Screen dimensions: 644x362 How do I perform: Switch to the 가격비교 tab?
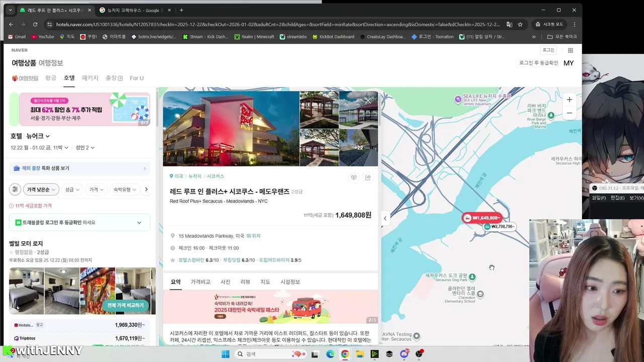[200, 282]
